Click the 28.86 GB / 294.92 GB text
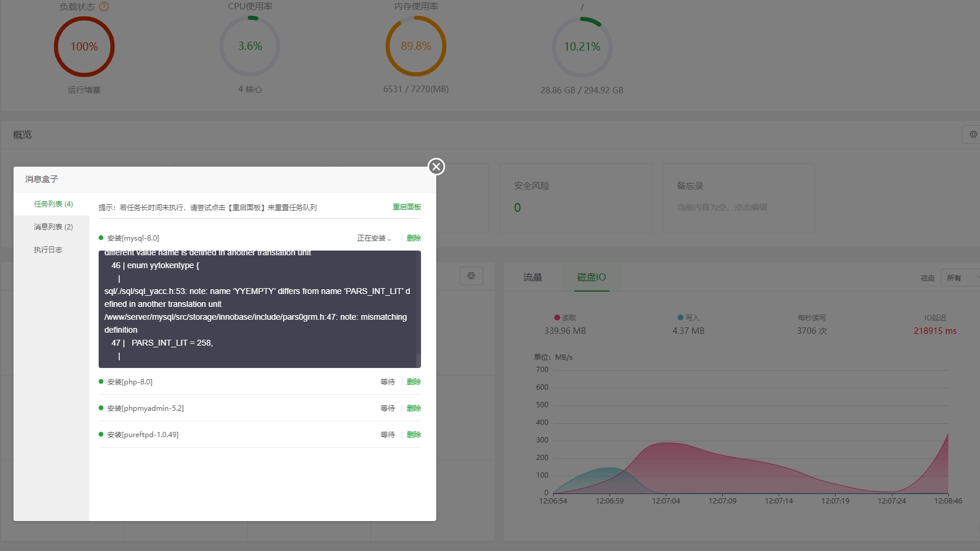 tap(582, 90)
